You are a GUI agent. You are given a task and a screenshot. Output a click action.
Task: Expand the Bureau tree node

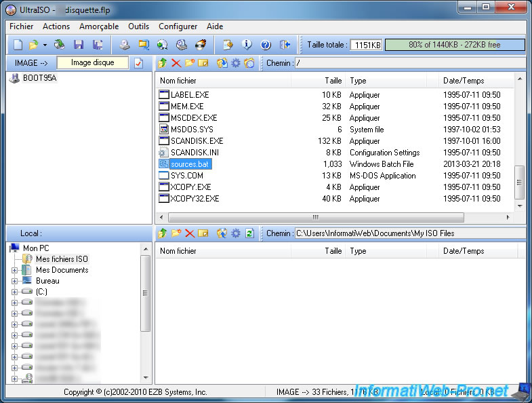tap(14, 281)
